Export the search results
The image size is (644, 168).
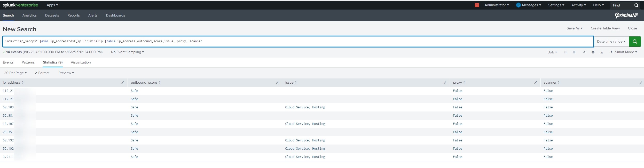602,52
